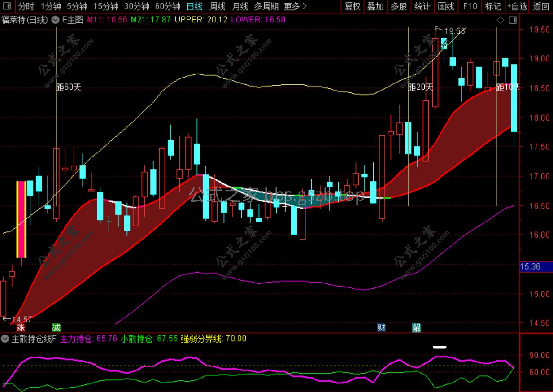Toggle the right side panel icon
553x392 pixels.
(x=513, y=20)
